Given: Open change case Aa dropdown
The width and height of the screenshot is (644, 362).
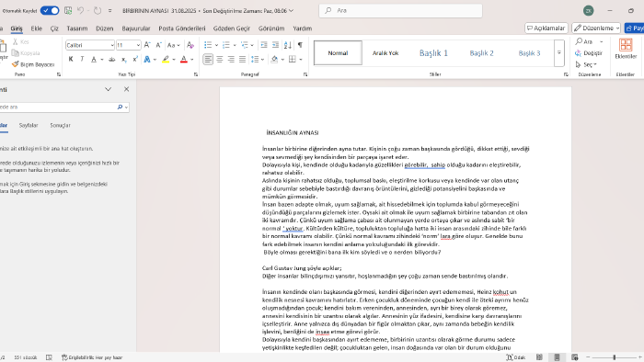Looking at the screenshot, I should pos(174,45).
